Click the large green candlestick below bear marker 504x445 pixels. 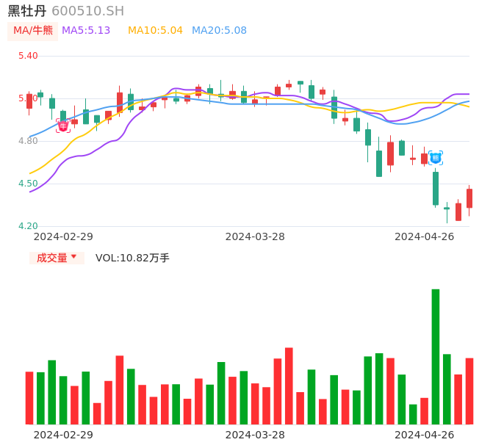coord(436,188)
